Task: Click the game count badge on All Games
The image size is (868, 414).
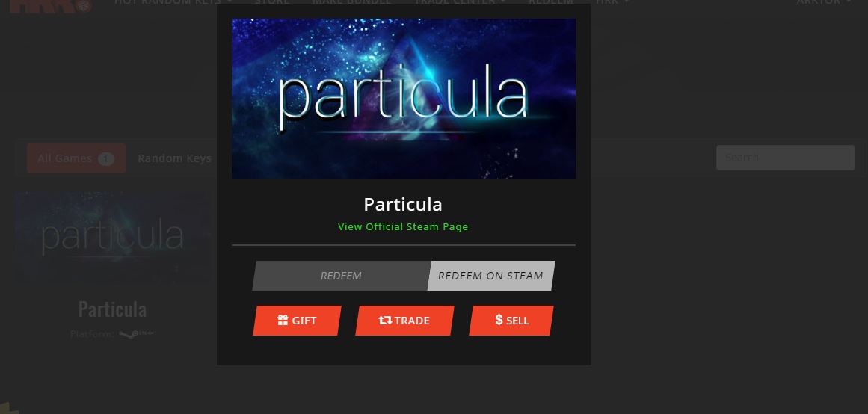Action: pyautogui.click(x=105, y=159)
